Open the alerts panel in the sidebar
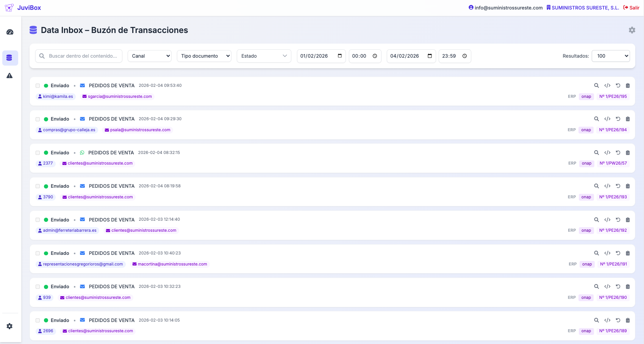The image size is (644, 344). click(x=10, y=75)
